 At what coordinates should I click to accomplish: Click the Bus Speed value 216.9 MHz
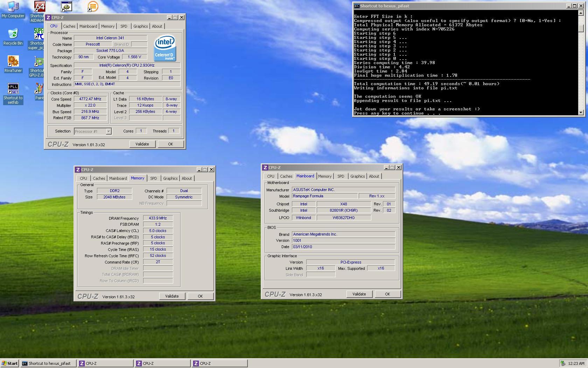tap(90, 112)
